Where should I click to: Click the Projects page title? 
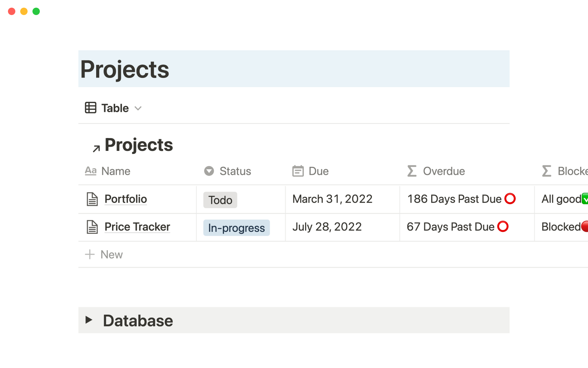(x=125, y=69)
